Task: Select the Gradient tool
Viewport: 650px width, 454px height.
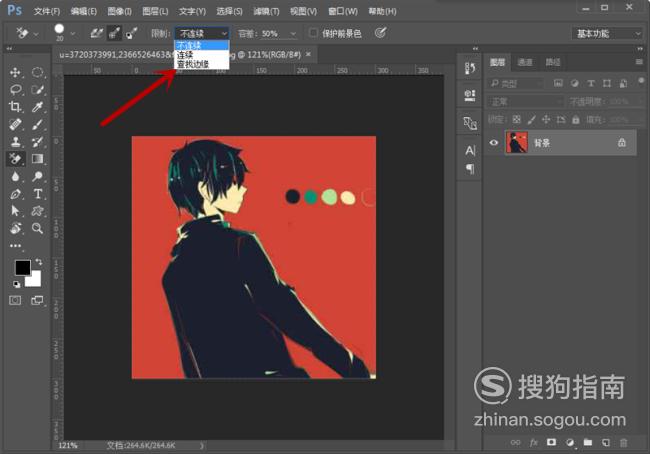Action: click(x=37, y=159)
